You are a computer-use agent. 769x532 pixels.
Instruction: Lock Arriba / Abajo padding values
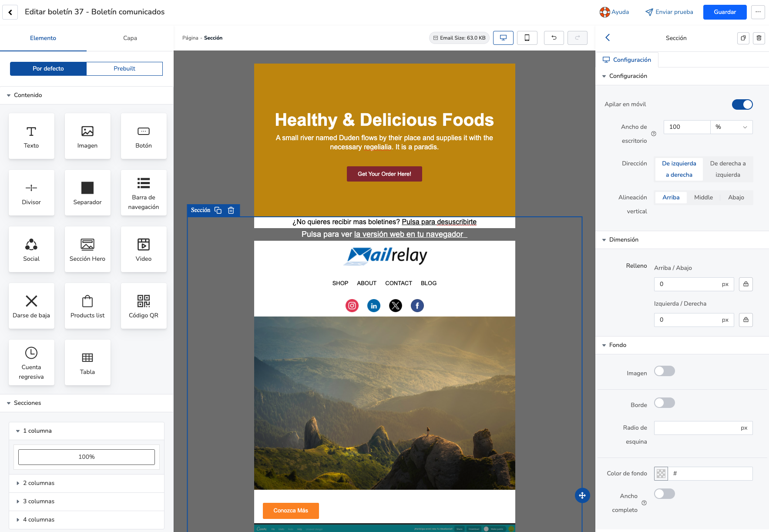(746, 284)
